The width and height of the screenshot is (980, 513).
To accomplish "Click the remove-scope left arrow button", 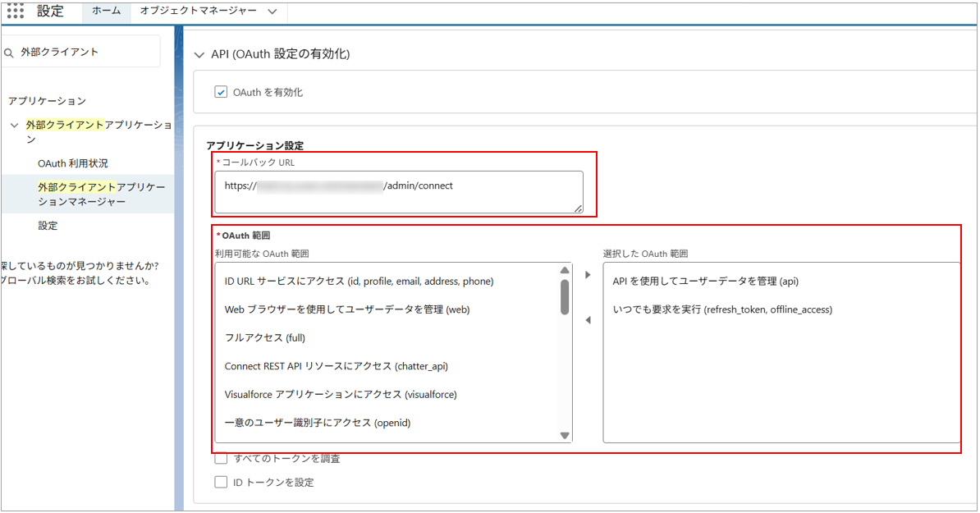I will coord(588,321).
